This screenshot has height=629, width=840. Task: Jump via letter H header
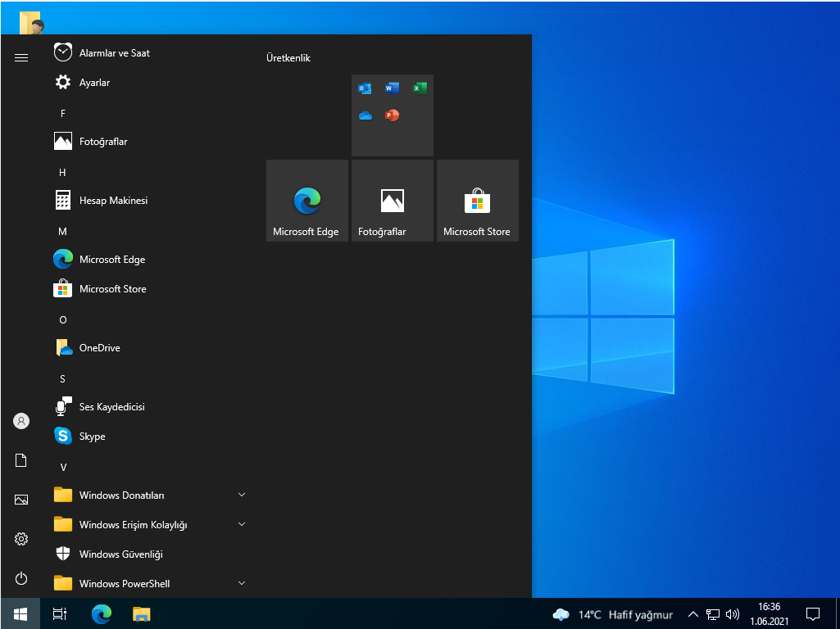click(x=62, y=172)
